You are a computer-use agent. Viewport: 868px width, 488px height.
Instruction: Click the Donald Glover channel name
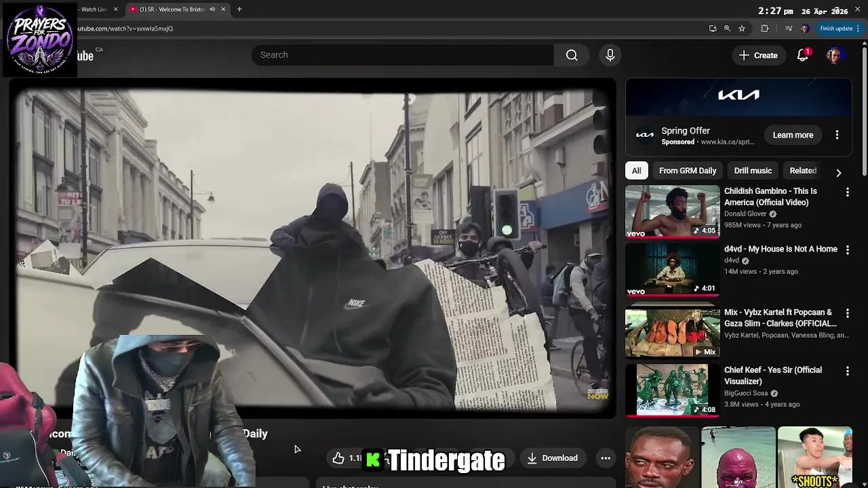[x=745, y=213]
